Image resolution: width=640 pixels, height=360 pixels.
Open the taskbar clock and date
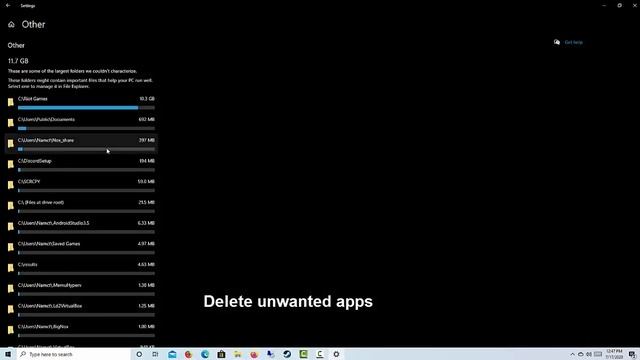point(614,354)
